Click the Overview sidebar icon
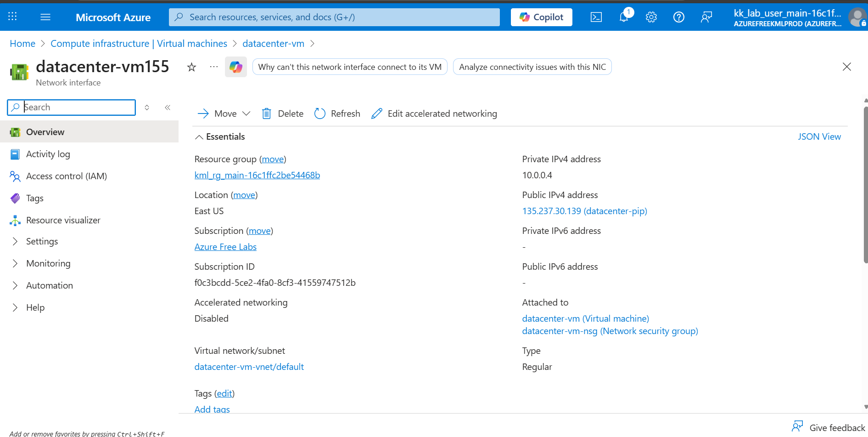Viewport: 868px width, 437px height. point(15,132)
